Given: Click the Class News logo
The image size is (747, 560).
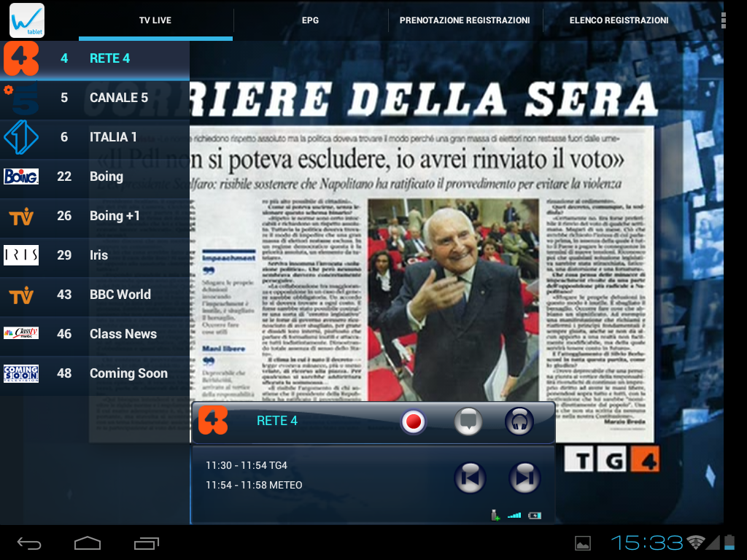Looking at the screenshot, I should click(x=21, y=333).
